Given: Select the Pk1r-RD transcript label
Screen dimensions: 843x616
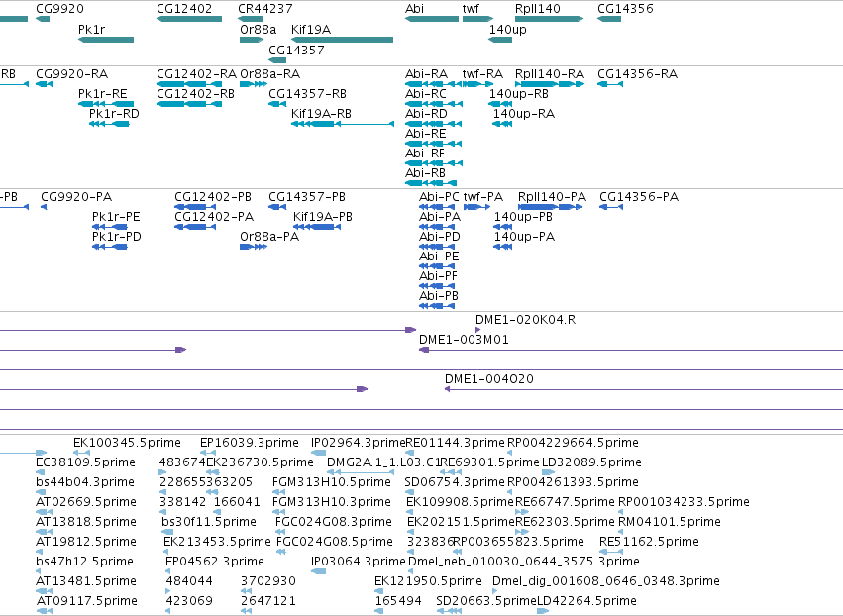Looking at the screenshot, I should pos(114,114).
